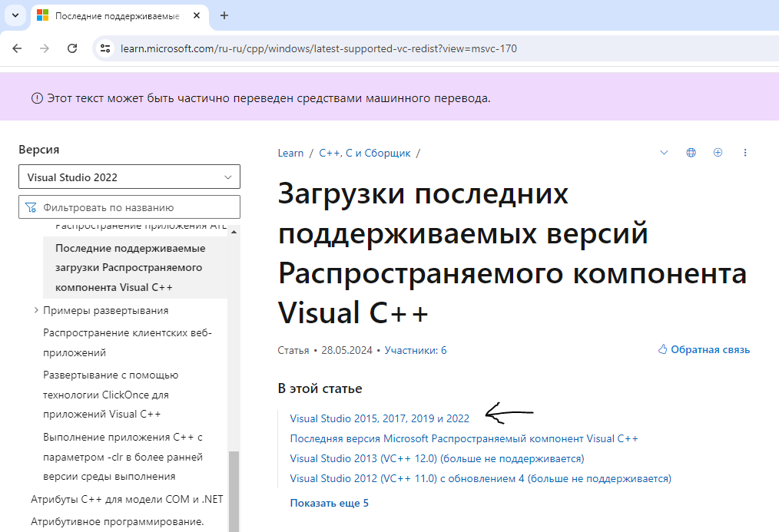779x532 pixels.
Task: Click the address bar URL
Action: [319, 48]
